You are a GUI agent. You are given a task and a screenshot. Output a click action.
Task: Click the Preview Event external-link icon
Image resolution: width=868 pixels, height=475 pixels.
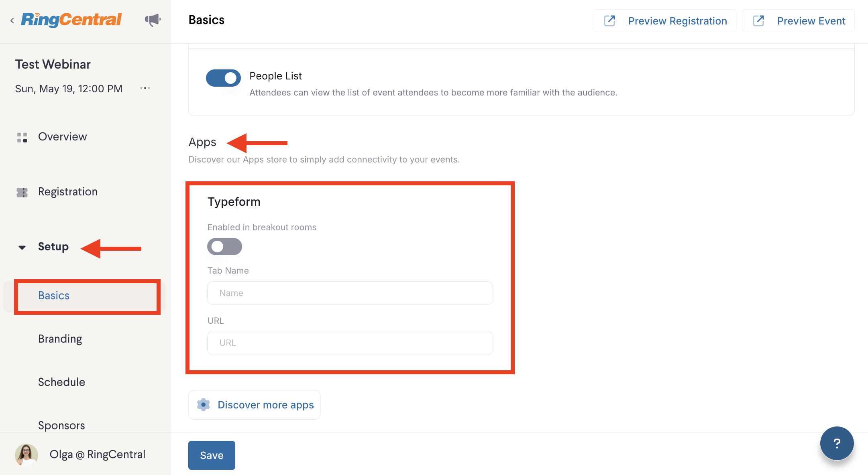pos(758,21)
